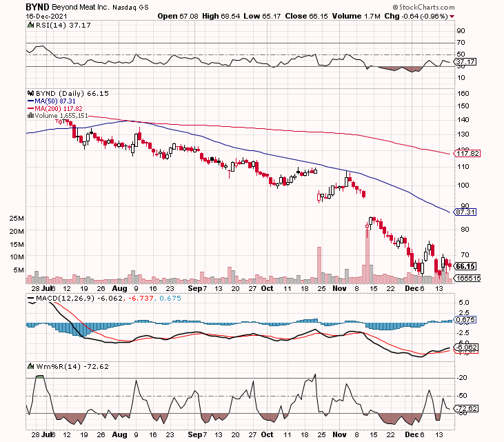Screen dimensions: 504x442
Task: Click Sep on the price panel date axis
Action: (x=195, y=288)
